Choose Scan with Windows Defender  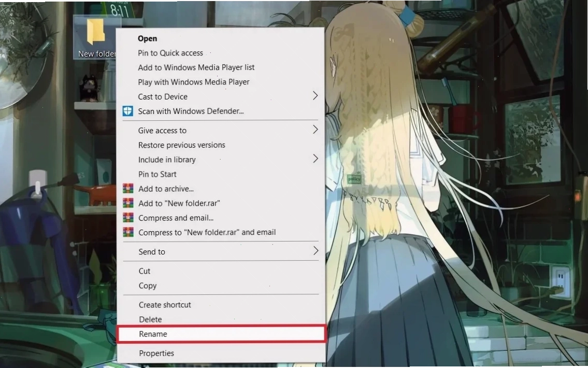pos(221,111)
